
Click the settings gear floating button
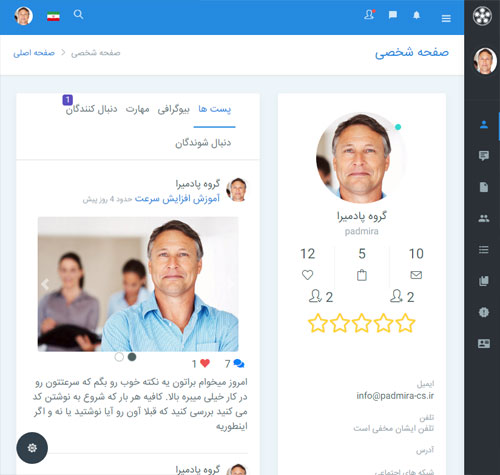(32, 448)
